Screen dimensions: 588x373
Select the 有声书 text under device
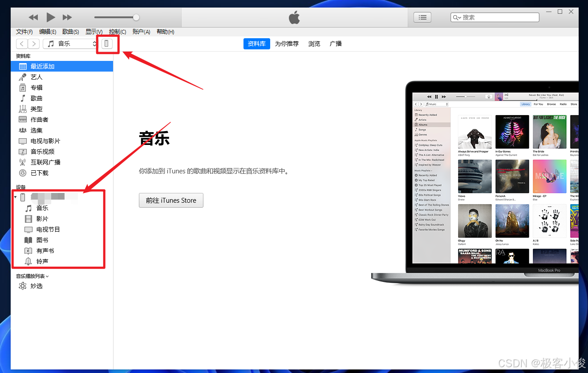45,251
